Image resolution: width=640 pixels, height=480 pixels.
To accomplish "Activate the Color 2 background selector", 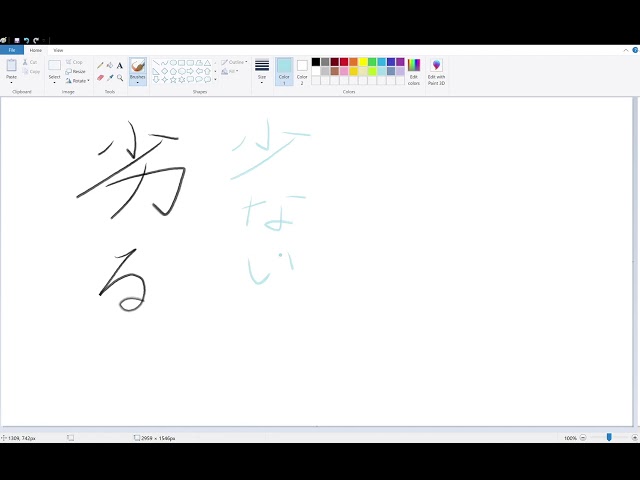I will coord(302,71).
